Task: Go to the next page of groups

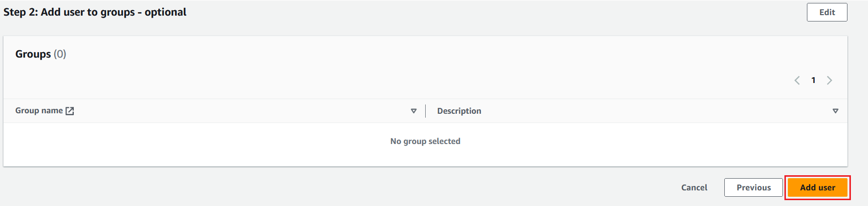Action: click(x=829, y=81)
